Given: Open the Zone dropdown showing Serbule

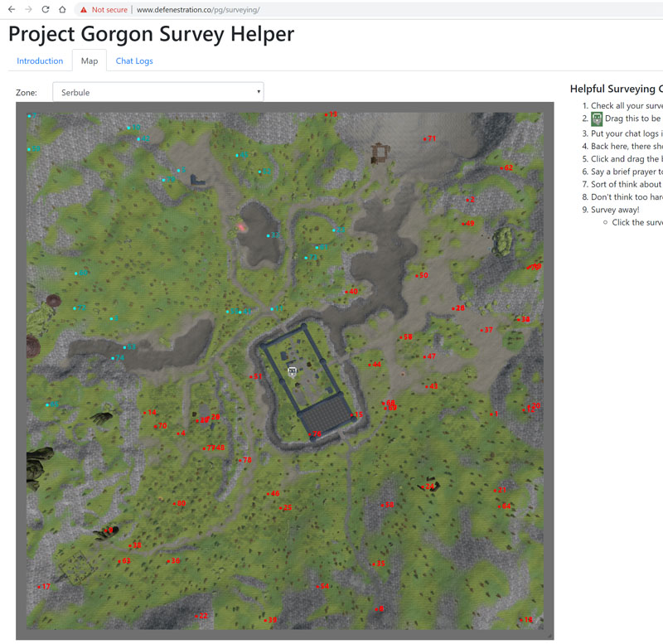Looking at the screenshot, I should 158,92.
